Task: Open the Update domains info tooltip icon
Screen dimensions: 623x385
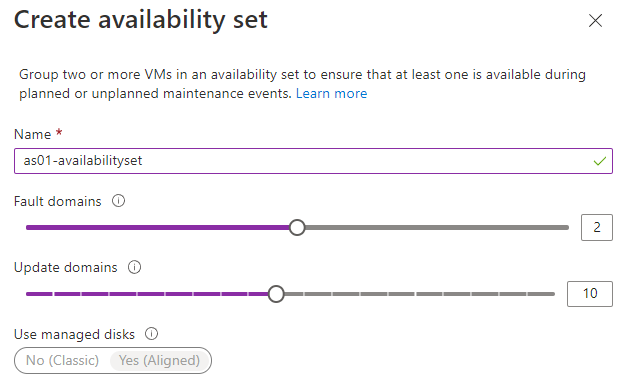Action: pyautogui.click(x=134, y=267)
